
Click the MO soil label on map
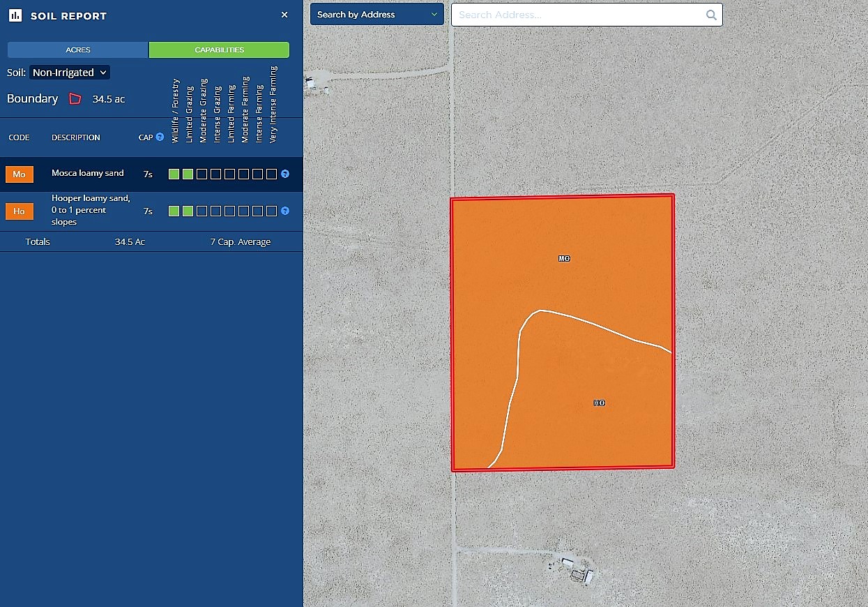pos(564,259)
